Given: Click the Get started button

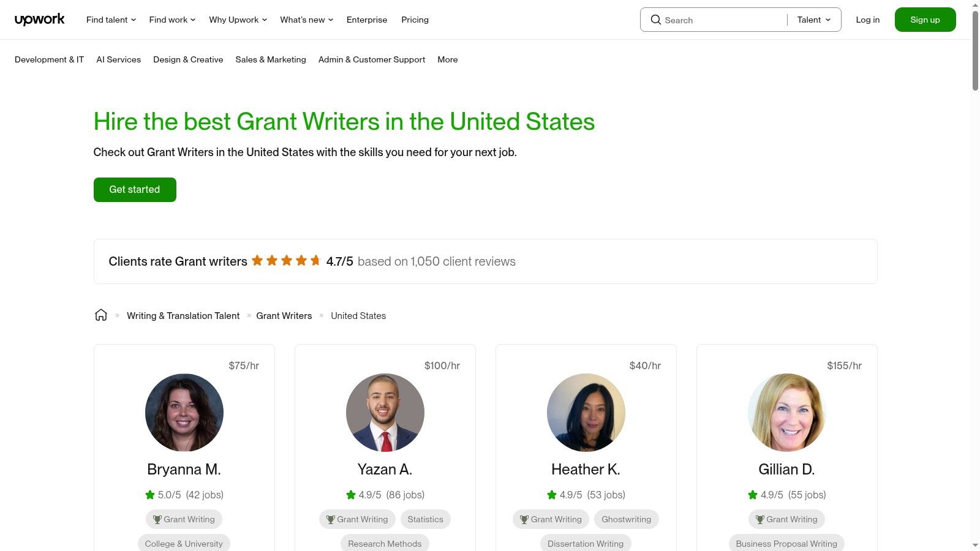Looking at the screenshot, I should [135, 190].
